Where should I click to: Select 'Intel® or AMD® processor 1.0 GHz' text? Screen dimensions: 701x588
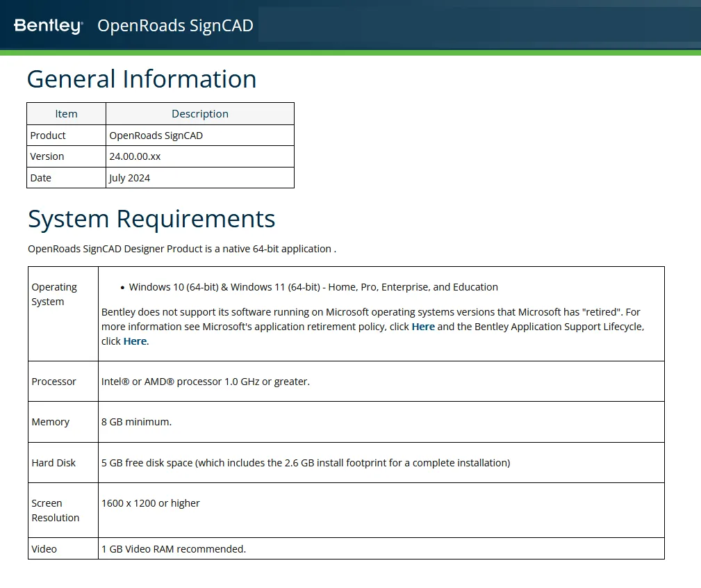coord(205,382)
